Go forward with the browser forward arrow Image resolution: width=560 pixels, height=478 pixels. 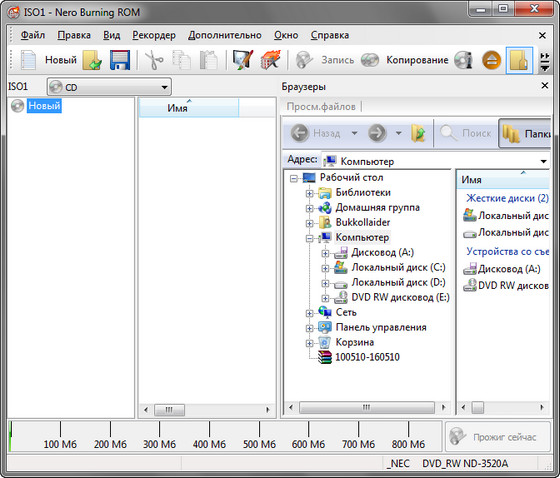[x=377, y=133]
